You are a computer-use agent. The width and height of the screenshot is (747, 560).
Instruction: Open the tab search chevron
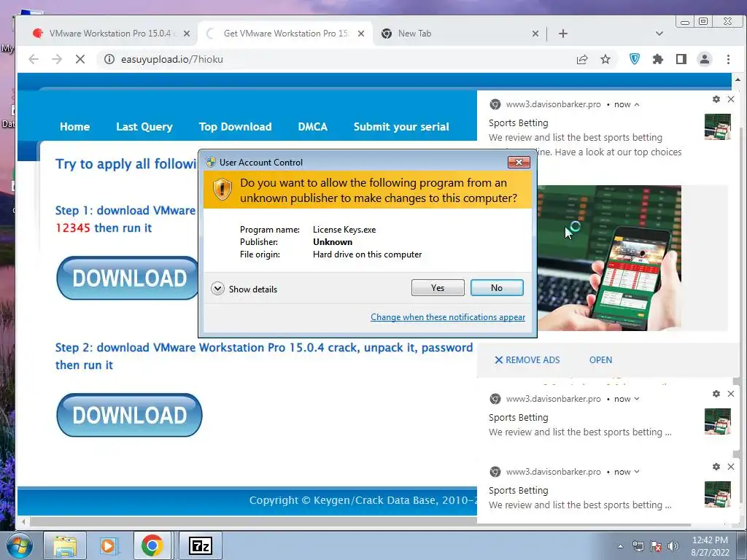tap(659, 34)
